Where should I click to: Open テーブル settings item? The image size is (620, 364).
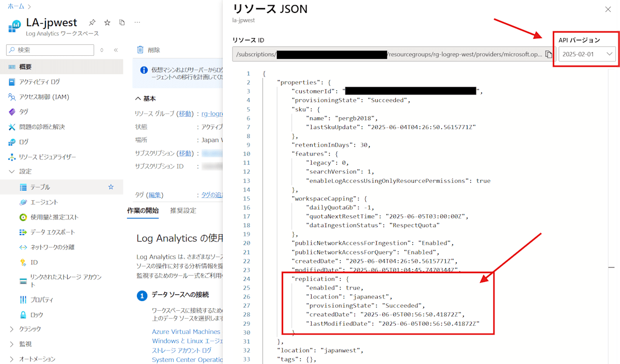tap(61, 187)
